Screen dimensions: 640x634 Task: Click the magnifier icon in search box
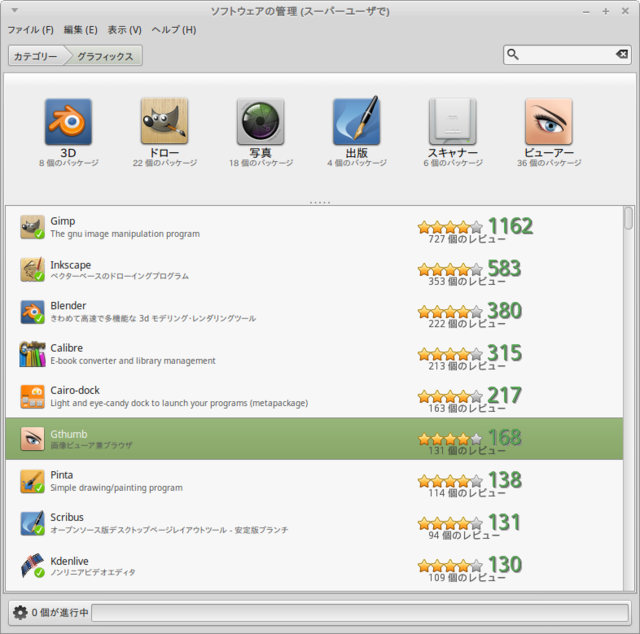click(x=513, y=54)
